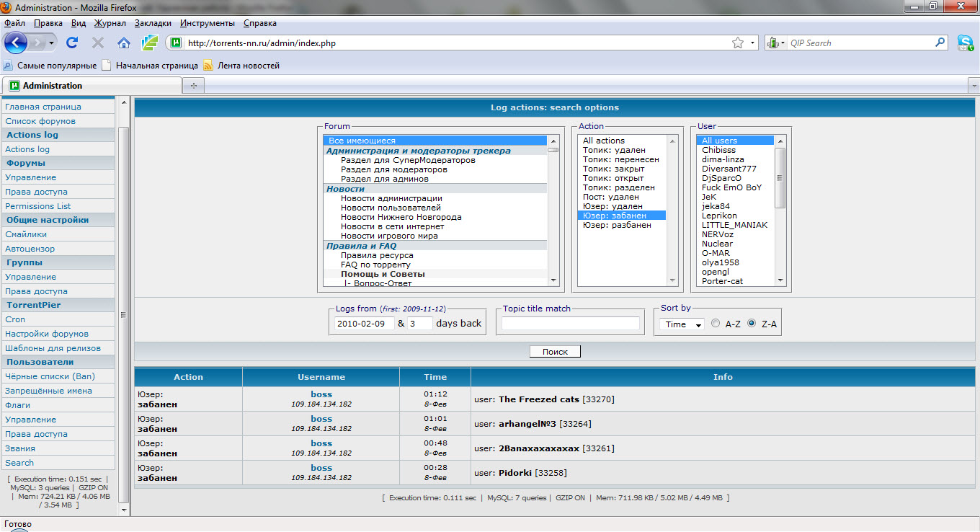This screenshot has height=532, width=980.
Task: Click the Skype add-on icon in the toolbar
Action: (x=965, y=43)
